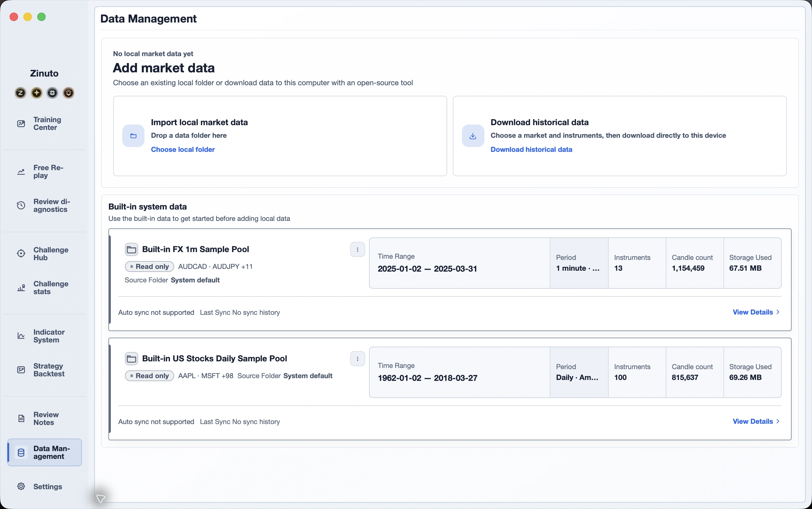Click the gold four-point star badge
This screenshot has width=812, height=509.
(x=37, y=93)
